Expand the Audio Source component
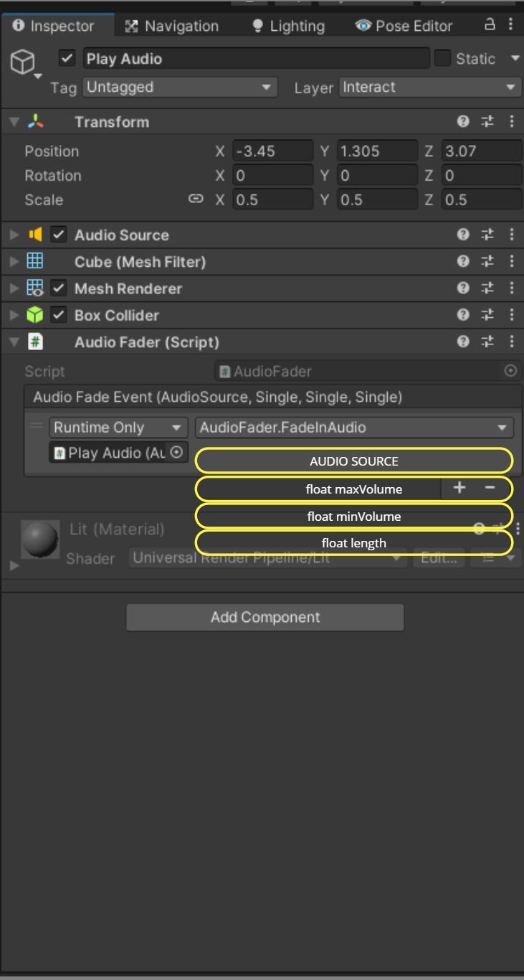 pos(14,235)
